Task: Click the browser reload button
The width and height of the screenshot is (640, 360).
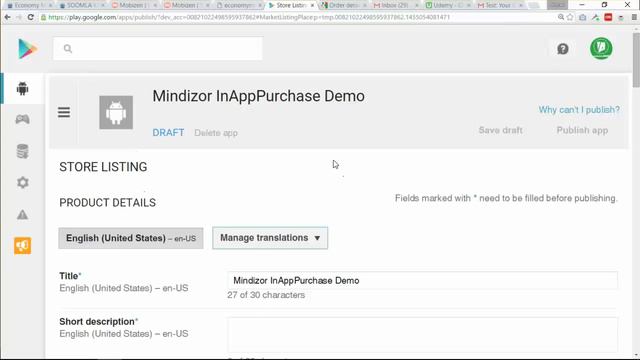Action: (31, 17)
